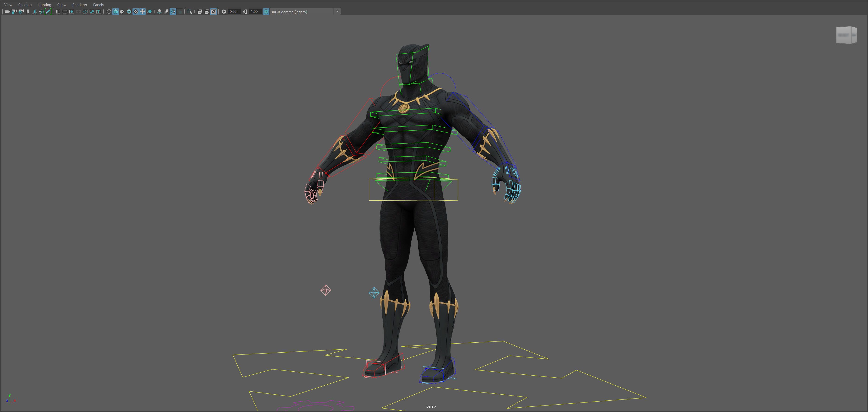Screen dimensions: 868x412
Task: Click the Safe Title icon
Action: 98,11
